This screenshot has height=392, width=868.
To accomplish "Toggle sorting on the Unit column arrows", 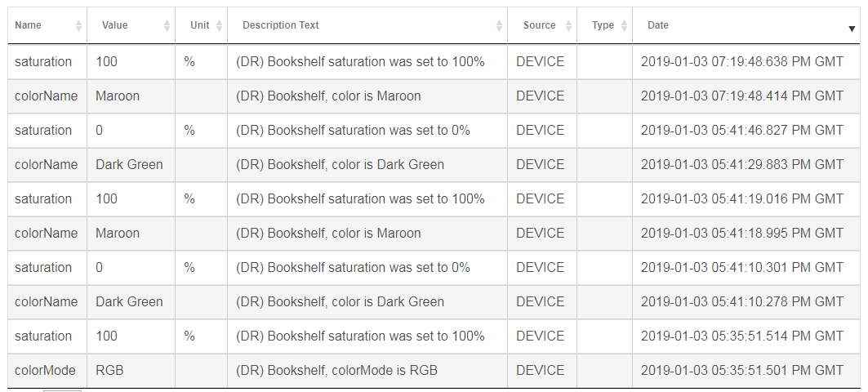I will 219,26.
